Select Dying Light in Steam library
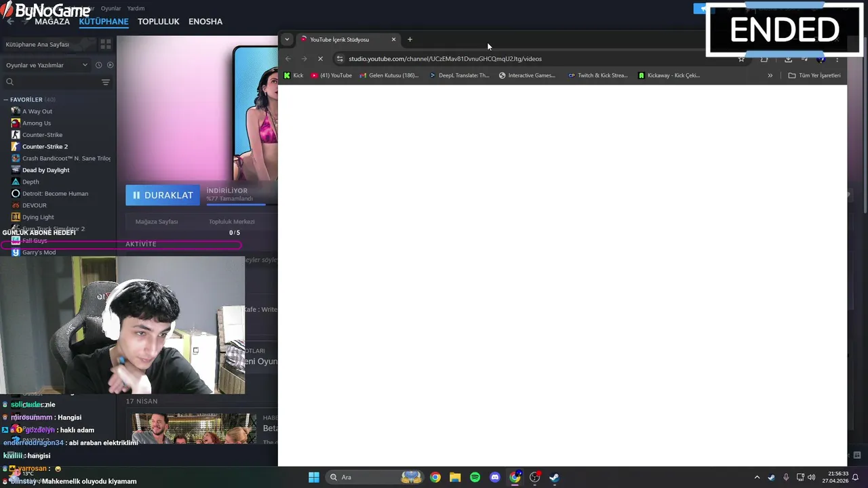 pyautogui.click(x=38, y=217)
